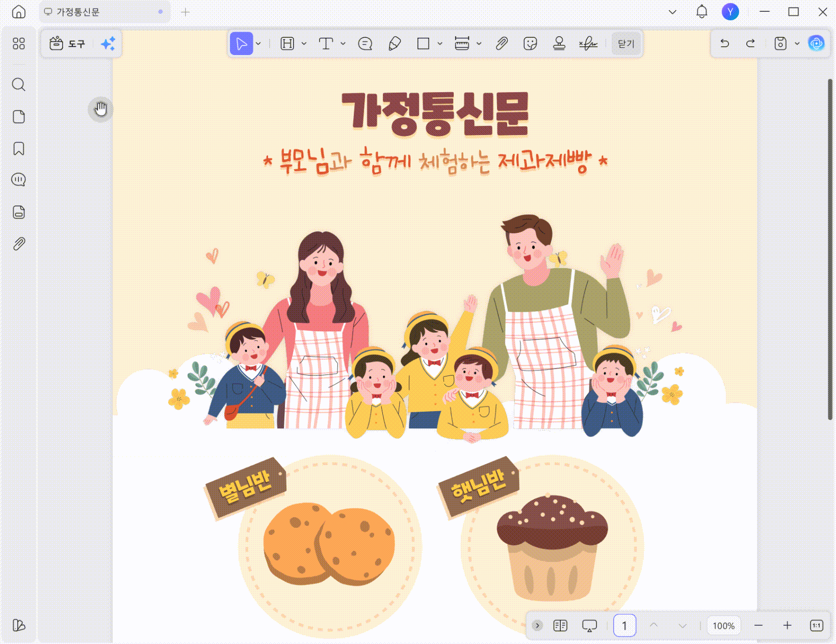Select the stamp tool
This screenshot has height=644, width=836.
tap(559, 44)
